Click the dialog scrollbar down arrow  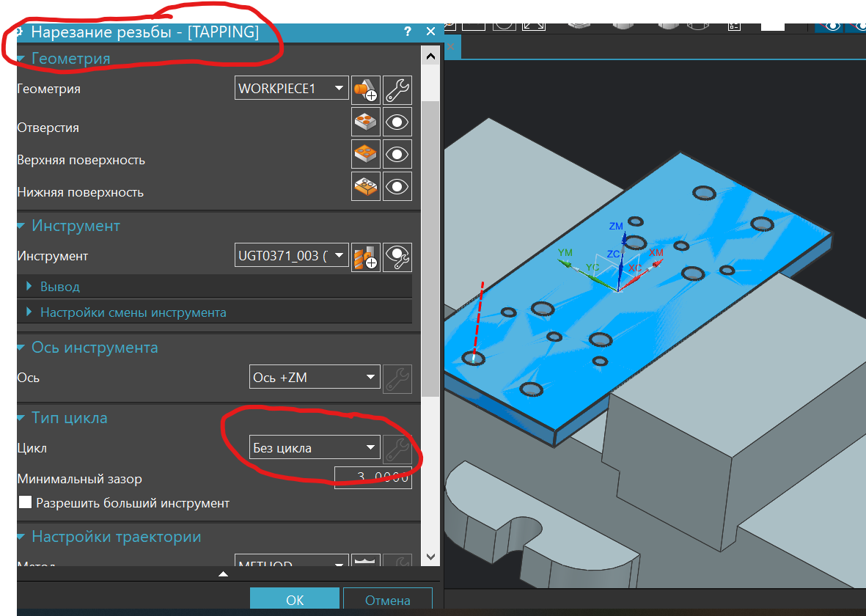coord(430,557)
